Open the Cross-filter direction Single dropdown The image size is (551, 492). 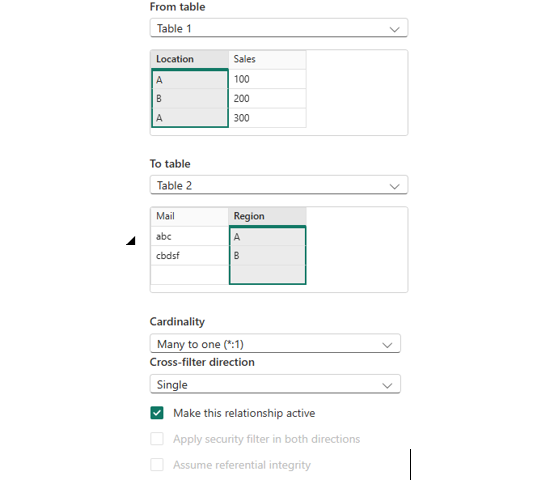pyautogui.click(x=275, y=384)
